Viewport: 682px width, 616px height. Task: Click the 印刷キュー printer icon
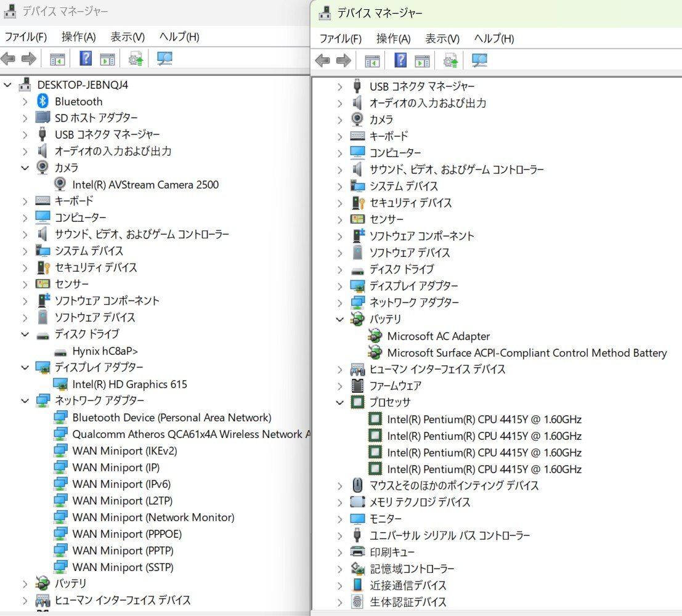point(357,551)
